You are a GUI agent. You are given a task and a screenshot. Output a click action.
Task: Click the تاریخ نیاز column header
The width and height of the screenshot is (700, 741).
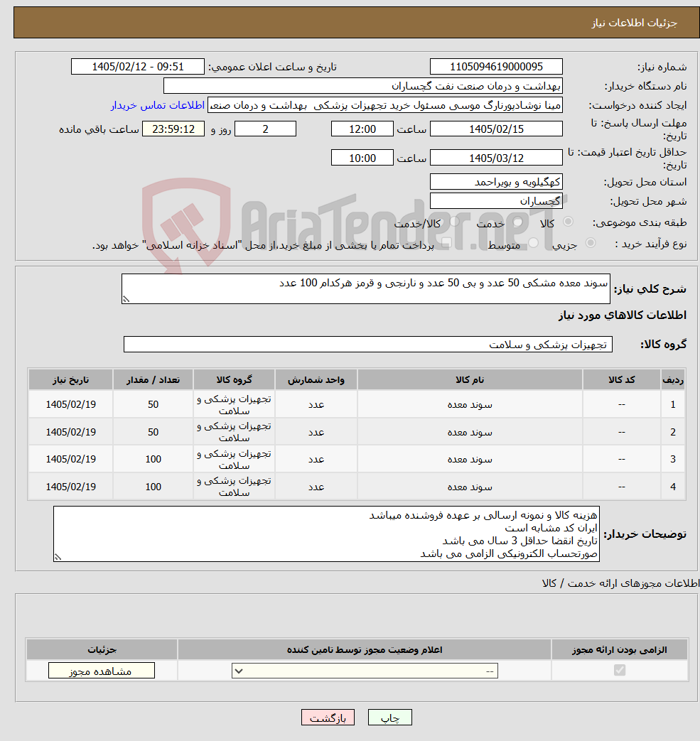tap(70, 380)
